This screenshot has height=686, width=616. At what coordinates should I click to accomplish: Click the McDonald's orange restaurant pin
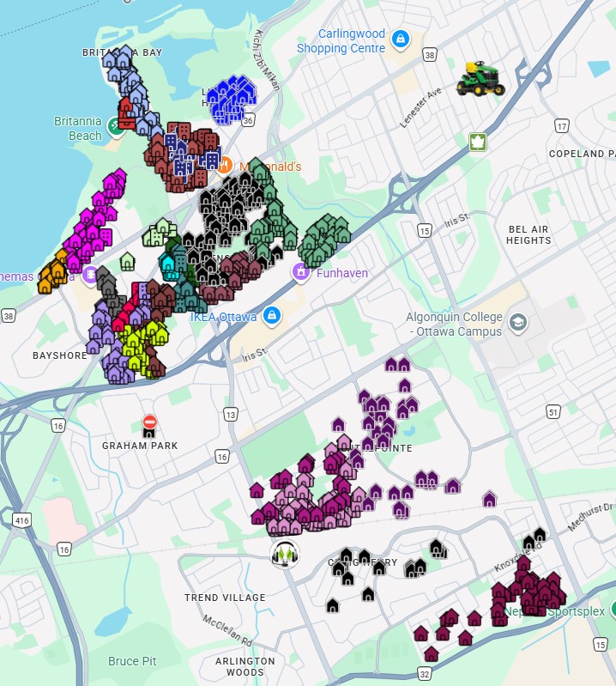[224, 166]
